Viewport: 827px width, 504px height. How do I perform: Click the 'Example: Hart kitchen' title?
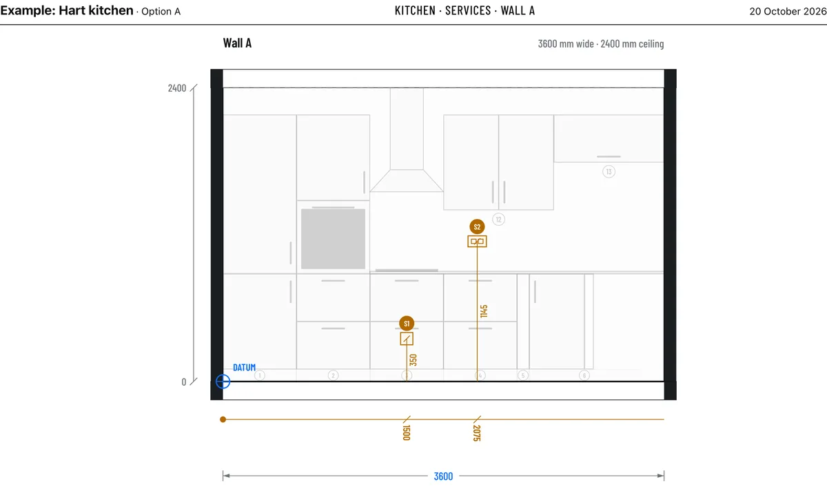pos(67,11)
